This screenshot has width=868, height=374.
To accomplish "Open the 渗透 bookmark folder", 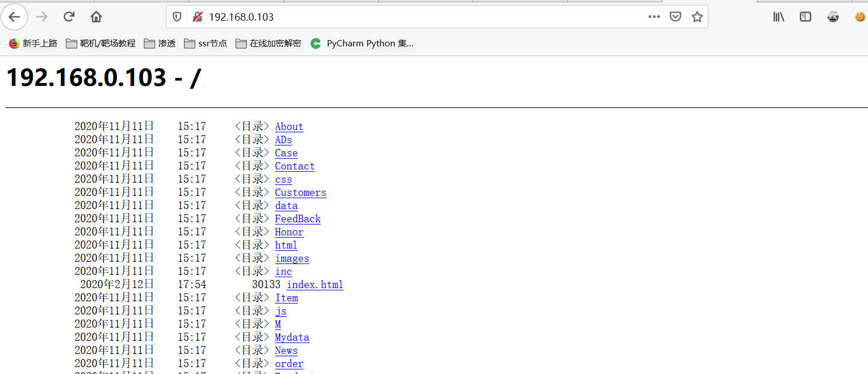I will [x=160, y=43].
